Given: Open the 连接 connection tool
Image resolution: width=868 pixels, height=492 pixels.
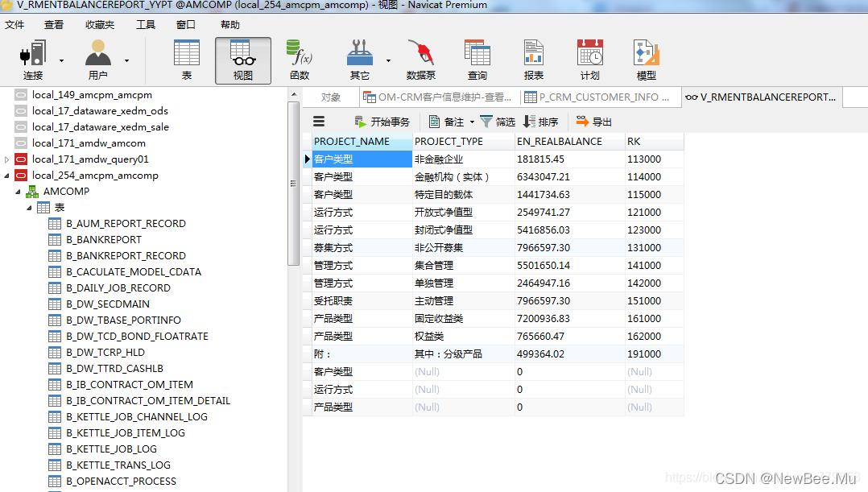Looking at the screenshot, I should point(33,60).
